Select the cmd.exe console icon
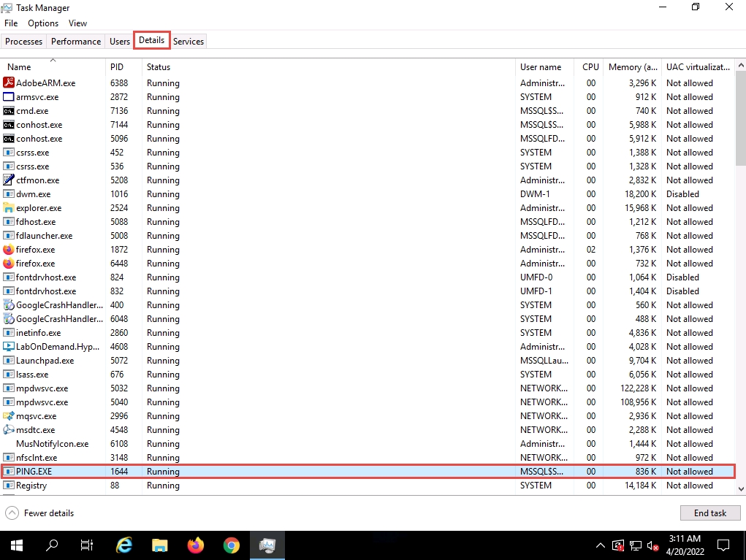The width and height of the screenshot is (746, 560). tap(9, 111)
